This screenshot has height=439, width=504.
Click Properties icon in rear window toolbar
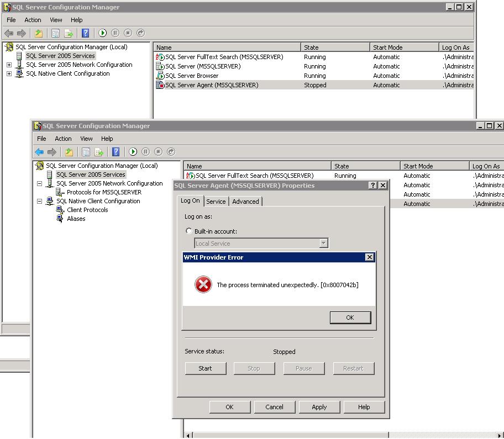coord(55,33)
